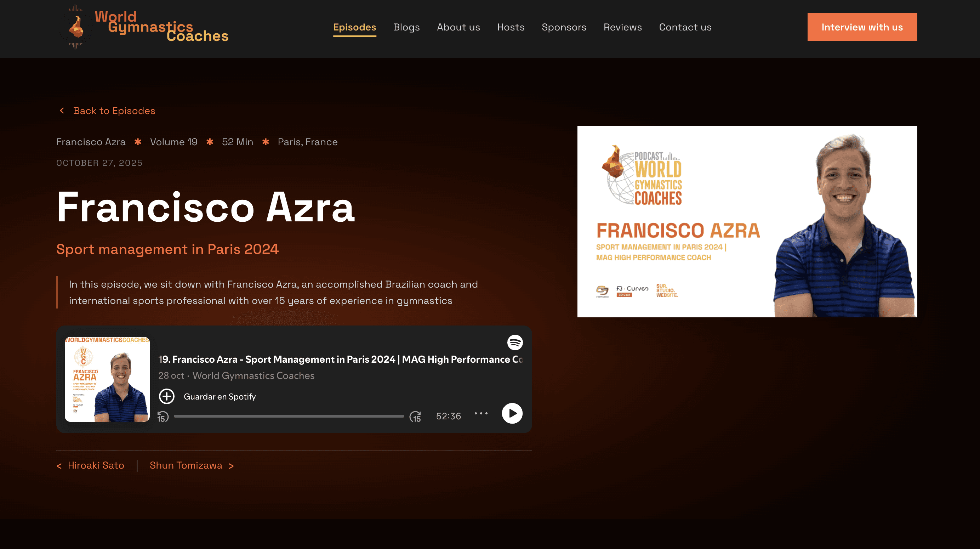Open Spotify player three-dot options menu
The image size is (980, 549).
[481, 413]
